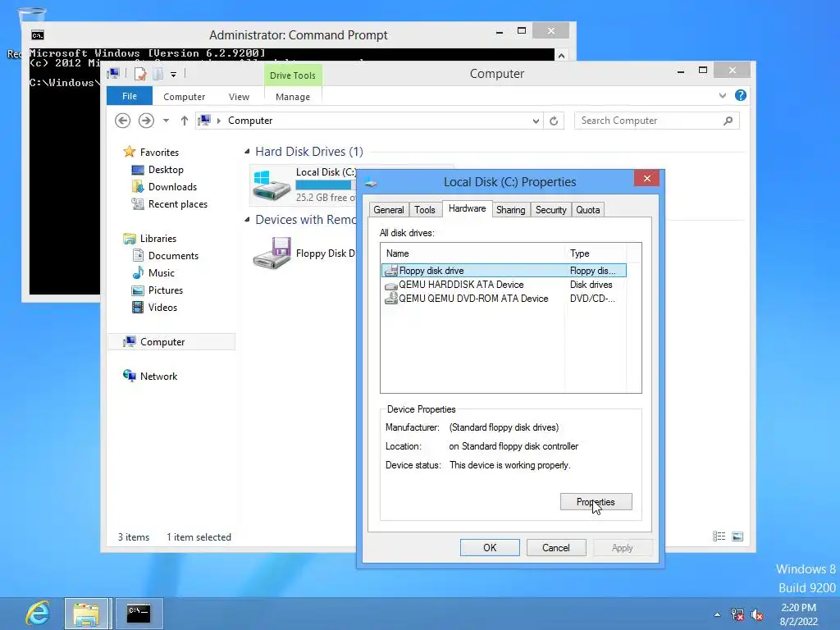Open the Tools tab
Image resolution: width=840 pixels, height=630 pixels.
pos(425,209)
